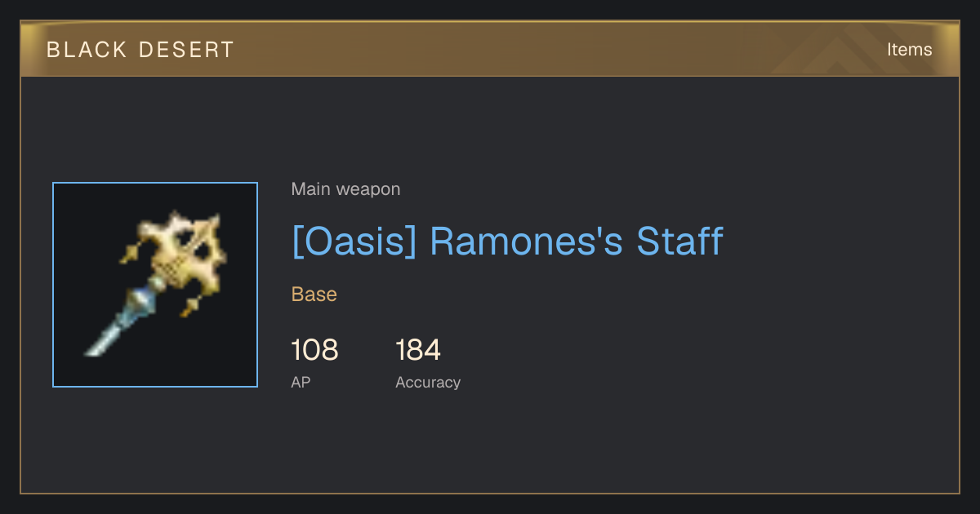Click the [Oasis] prefix in title

[x=354, y=242]
